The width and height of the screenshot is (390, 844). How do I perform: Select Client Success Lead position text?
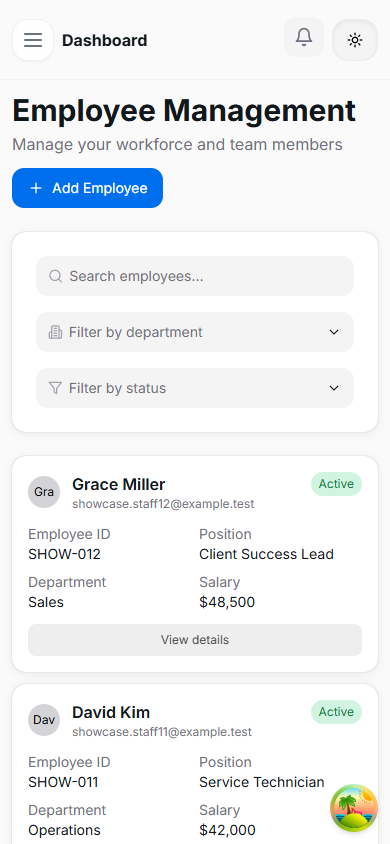266,554
